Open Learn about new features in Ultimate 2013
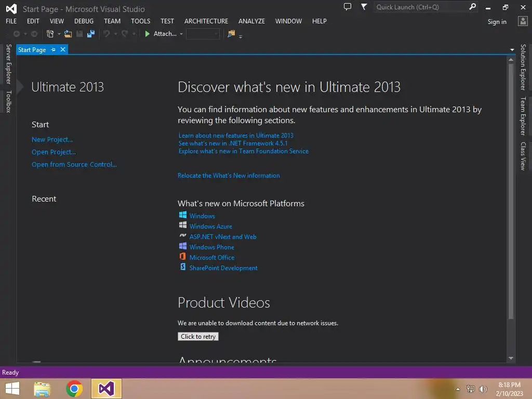The image size is (532, 399). tap(236, 136)
